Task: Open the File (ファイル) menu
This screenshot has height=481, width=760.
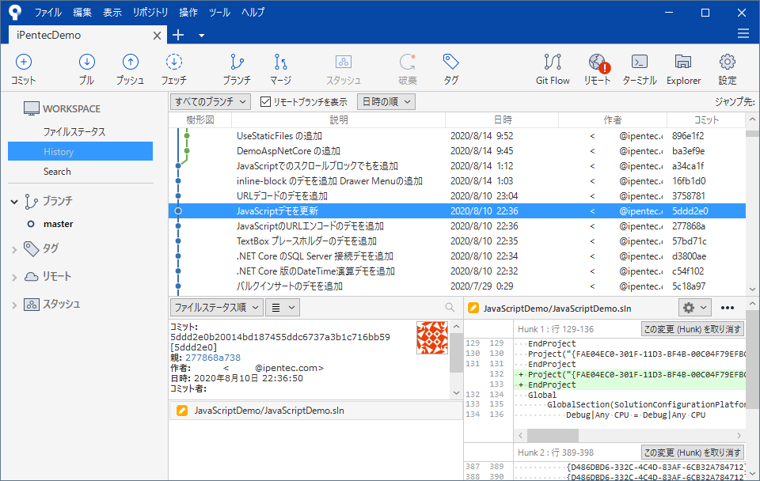Action: [48, 12]
